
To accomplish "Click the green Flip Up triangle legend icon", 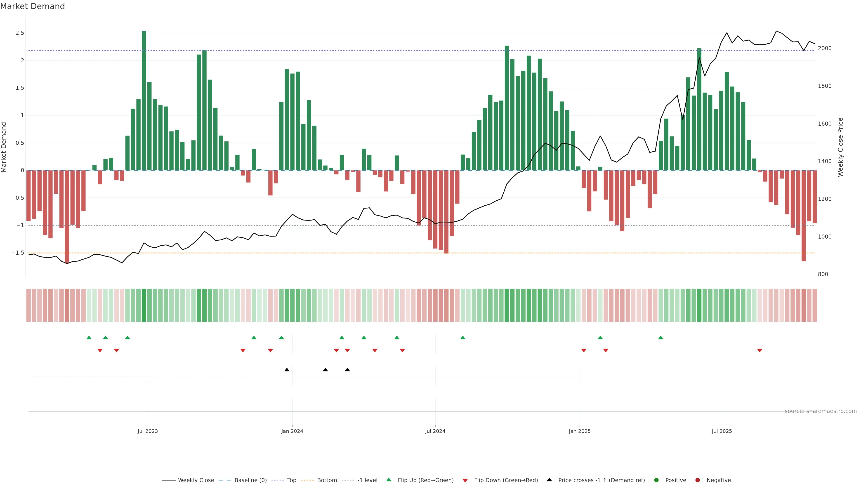I will [389, 480].
